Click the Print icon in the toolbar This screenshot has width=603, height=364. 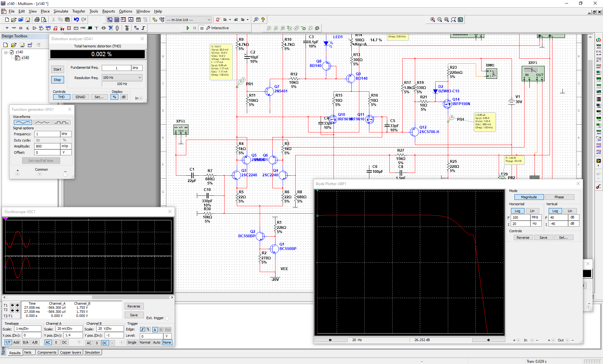click(37, 19)
